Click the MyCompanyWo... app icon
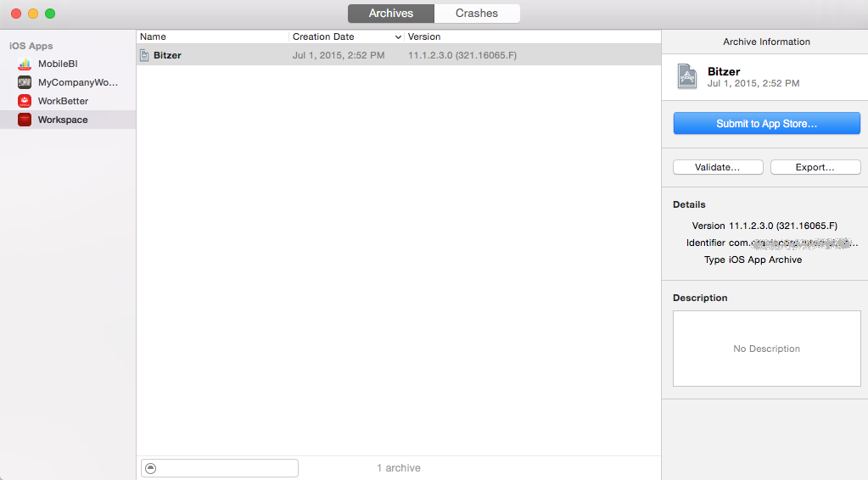 25,82
